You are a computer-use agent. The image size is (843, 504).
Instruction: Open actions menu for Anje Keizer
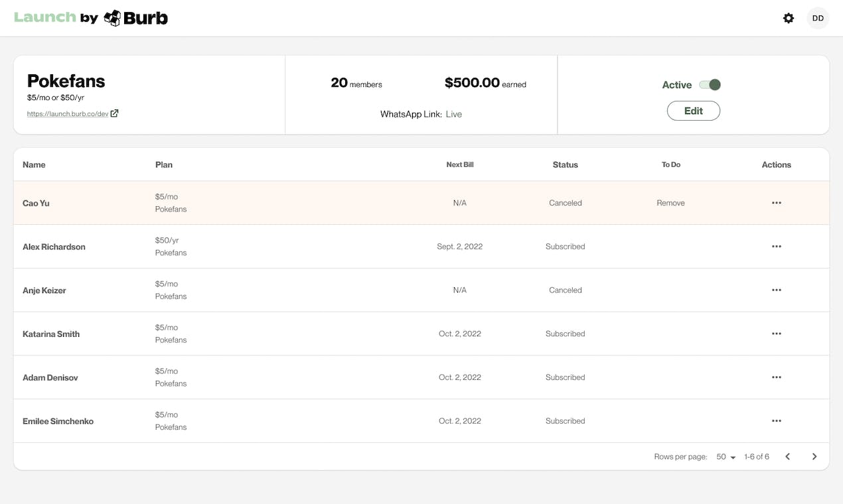pos(777,290)
